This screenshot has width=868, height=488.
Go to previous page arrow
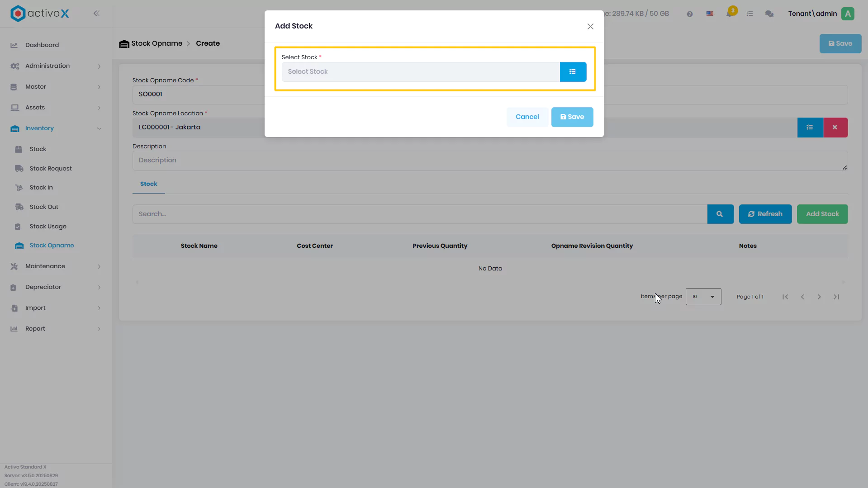(802, 297)
